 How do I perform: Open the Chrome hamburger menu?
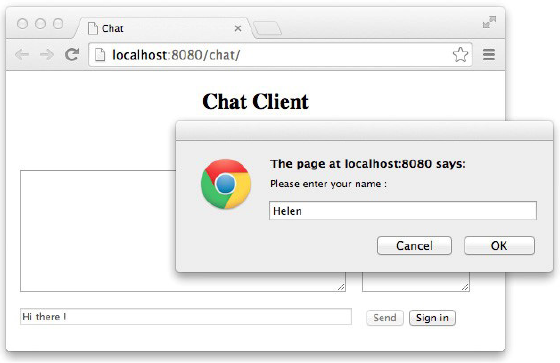tap(489, 54)
